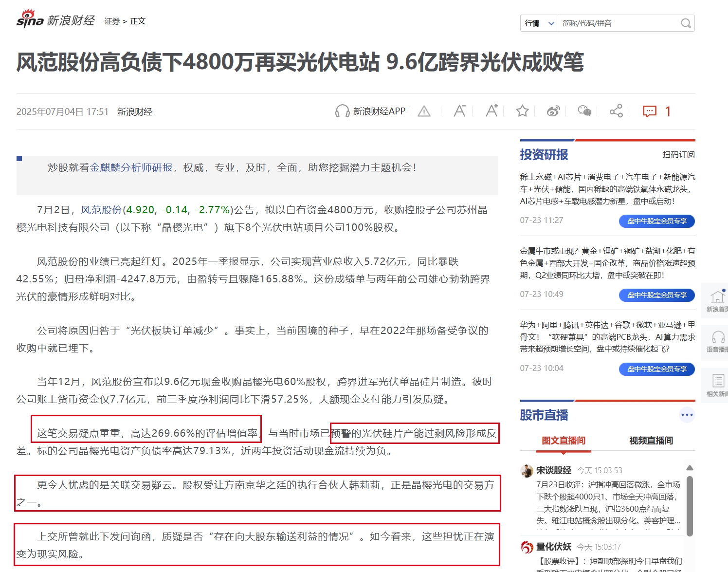Click the 7月23日收评 live post text

608,502
